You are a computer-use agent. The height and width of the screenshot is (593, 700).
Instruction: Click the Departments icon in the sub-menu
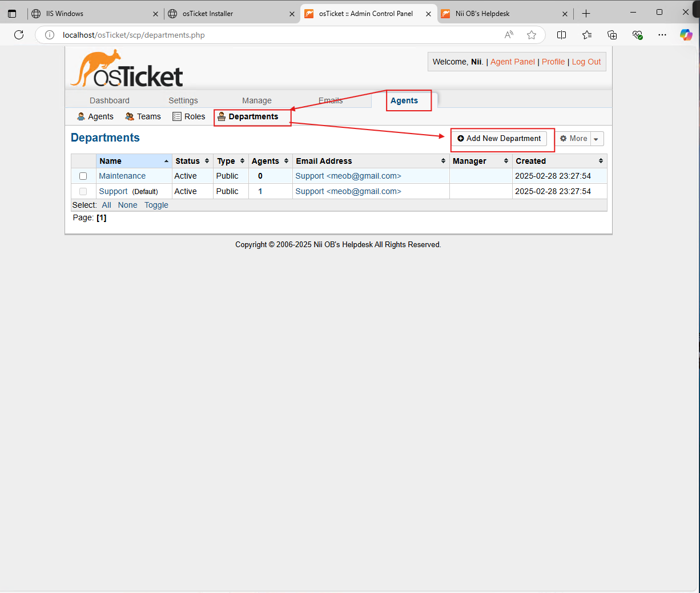(223, 116)
